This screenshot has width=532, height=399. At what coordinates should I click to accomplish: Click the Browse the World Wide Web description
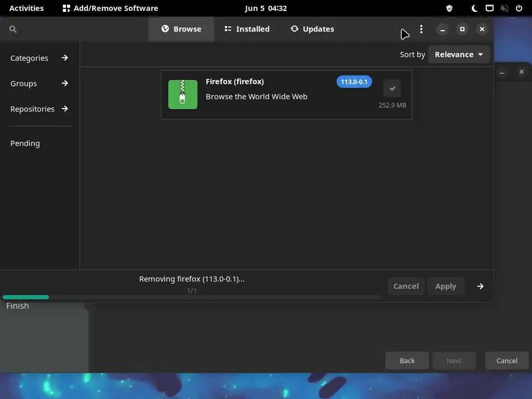[257, 97]
